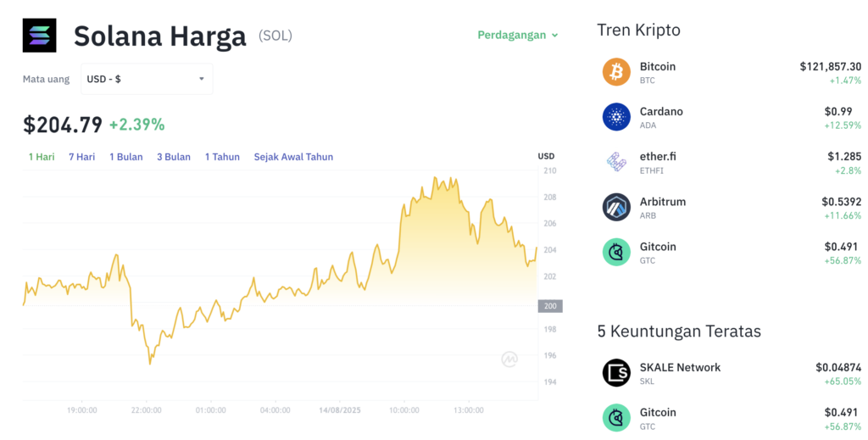This screenshot has width=868, height=440.
Task: Click the CoinMarketCap watermark on the chart
Action: coord(509,359)
